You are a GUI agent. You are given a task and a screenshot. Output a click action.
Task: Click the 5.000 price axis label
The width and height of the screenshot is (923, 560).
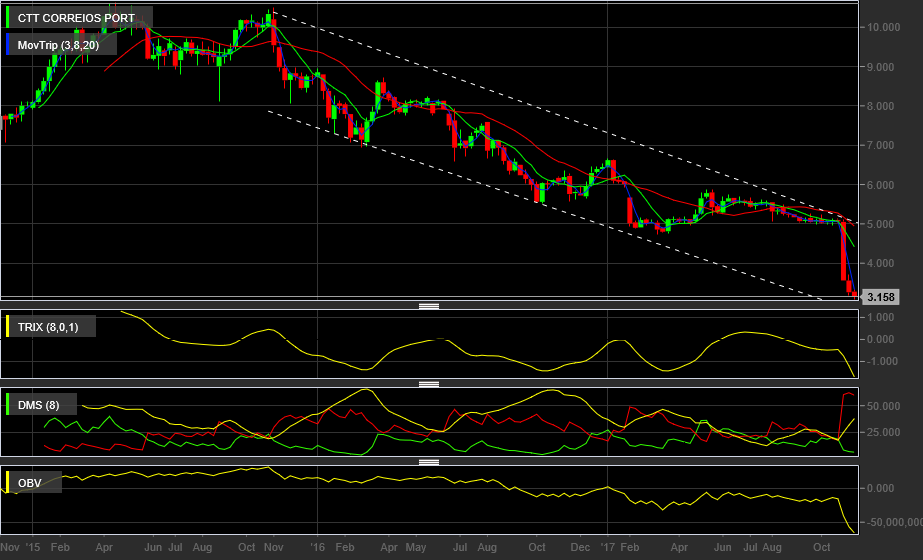[x=881, y=224]
